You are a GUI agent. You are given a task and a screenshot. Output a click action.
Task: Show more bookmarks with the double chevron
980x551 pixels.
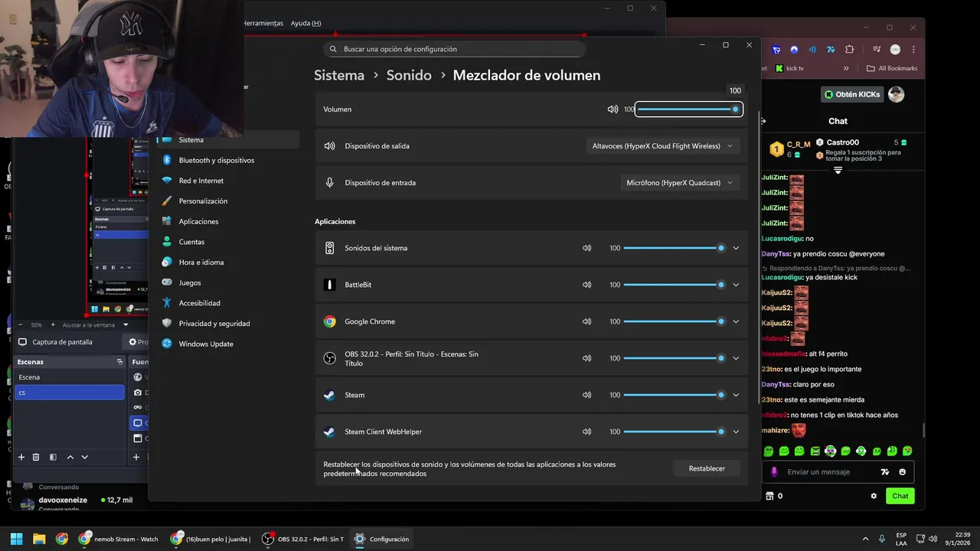click(x=846, y=68)
